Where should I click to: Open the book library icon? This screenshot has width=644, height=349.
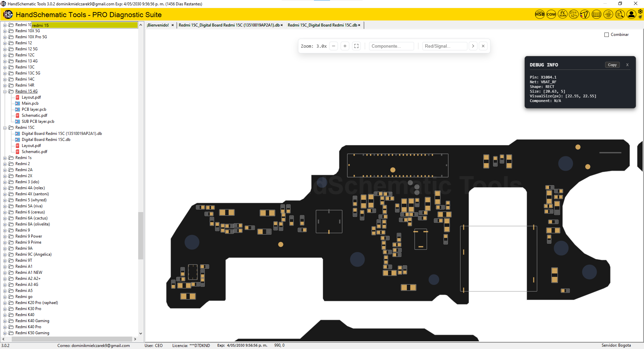tap(596, 14)
